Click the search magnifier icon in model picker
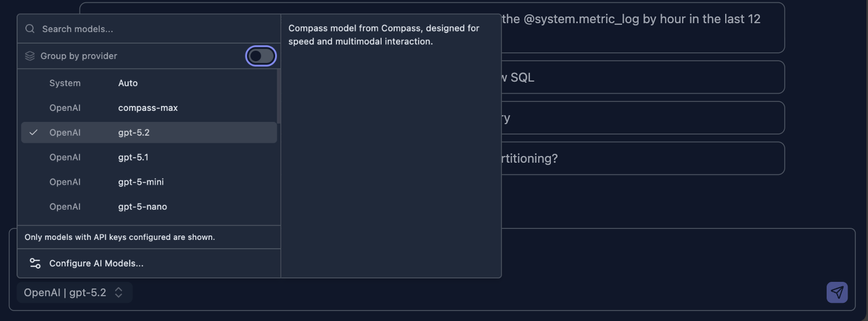The width and height of the screenshot is (868, 321). coord(30,28)
